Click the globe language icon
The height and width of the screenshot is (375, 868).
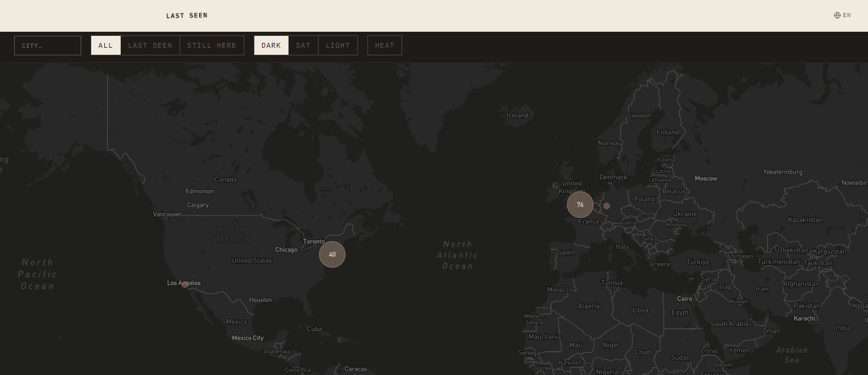coord(837,15)
